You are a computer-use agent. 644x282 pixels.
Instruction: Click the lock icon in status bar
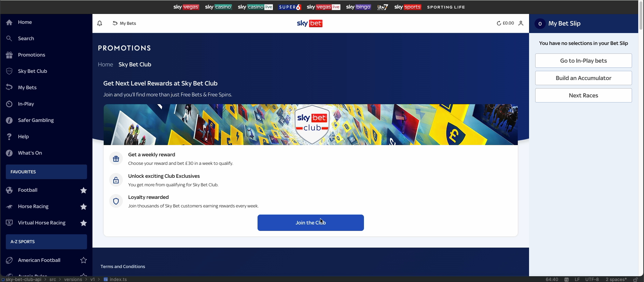click(x=635, y=279)
